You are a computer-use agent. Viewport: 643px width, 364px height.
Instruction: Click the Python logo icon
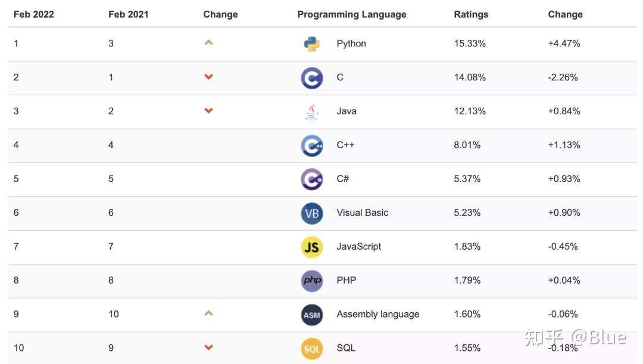(x=311, y=44)
